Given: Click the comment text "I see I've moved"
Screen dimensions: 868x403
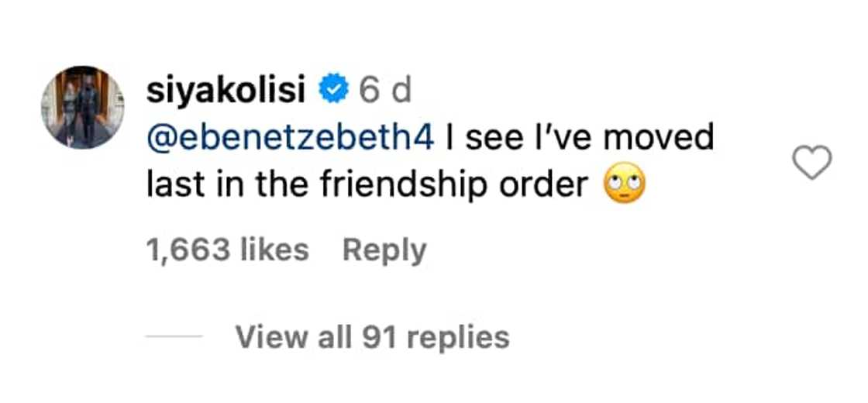Looking at the screenshot, I should pyautogui.click(x=579, y=138).
